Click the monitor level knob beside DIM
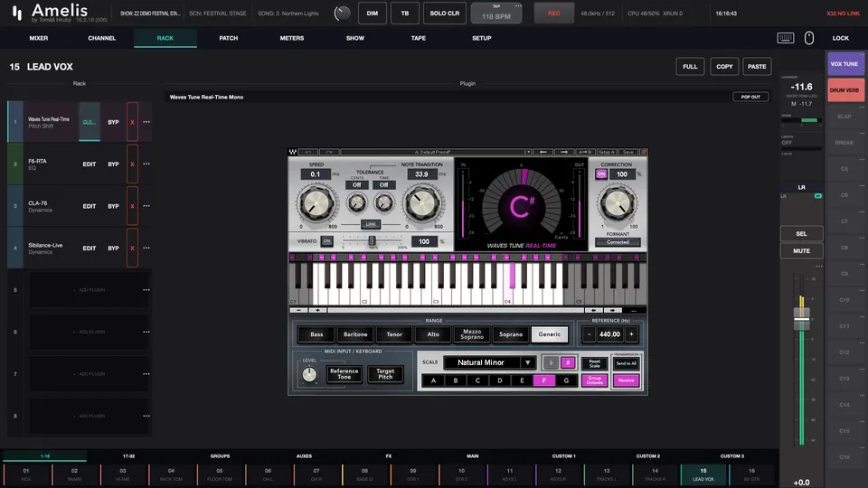 tap(342, 14)
